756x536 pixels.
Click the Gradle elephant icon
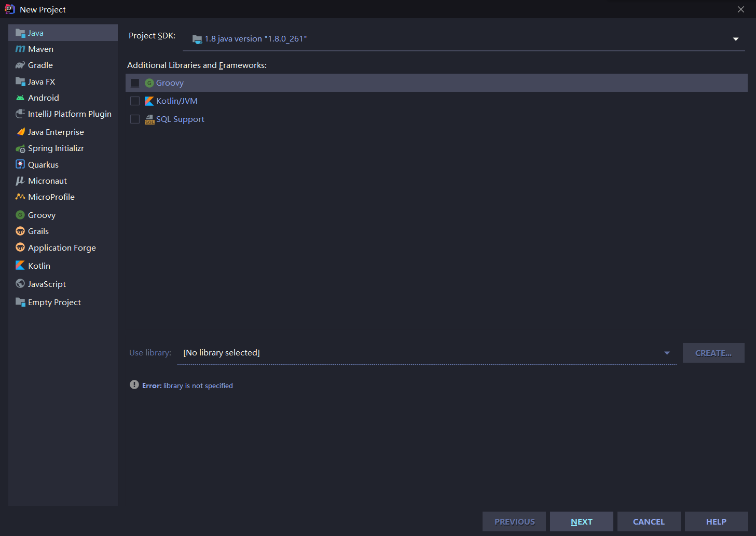click(x=20, y=65)
